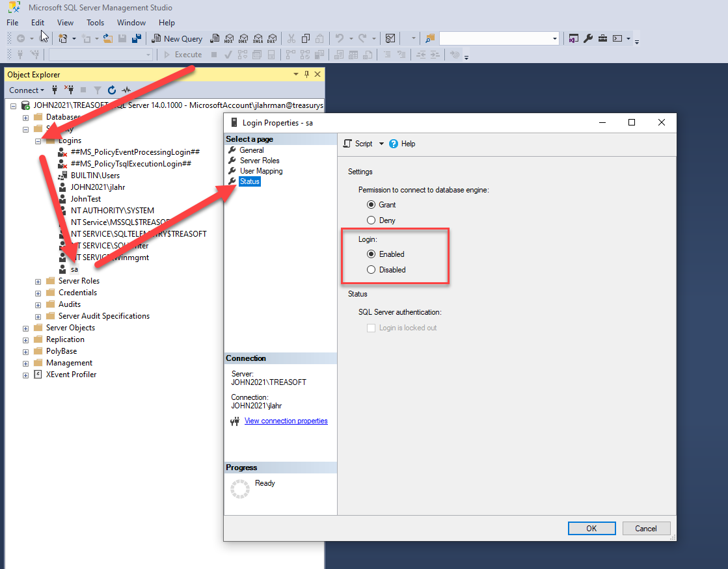728x569 pixels.
Task: Expand the Server Roles folder
Action: [x=38, y=282]
